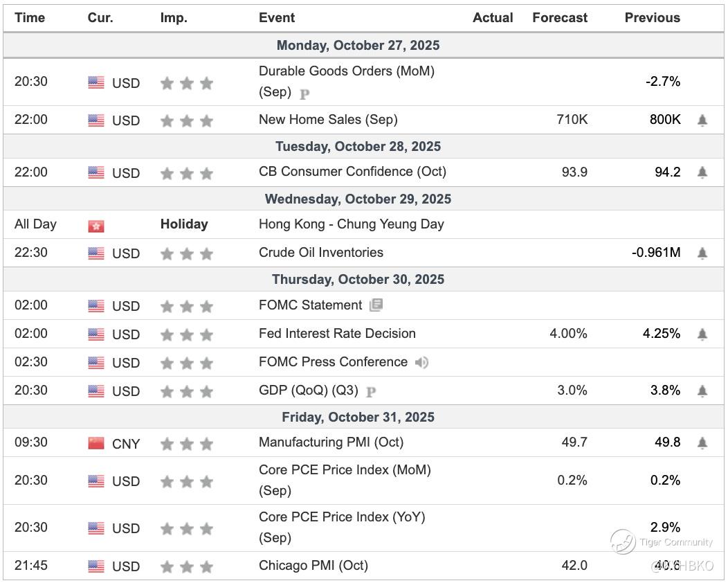728x583 pixels.
Task: Click the Hong Kong flag icon
Action: pyautogui.click(x=96, y=226)
